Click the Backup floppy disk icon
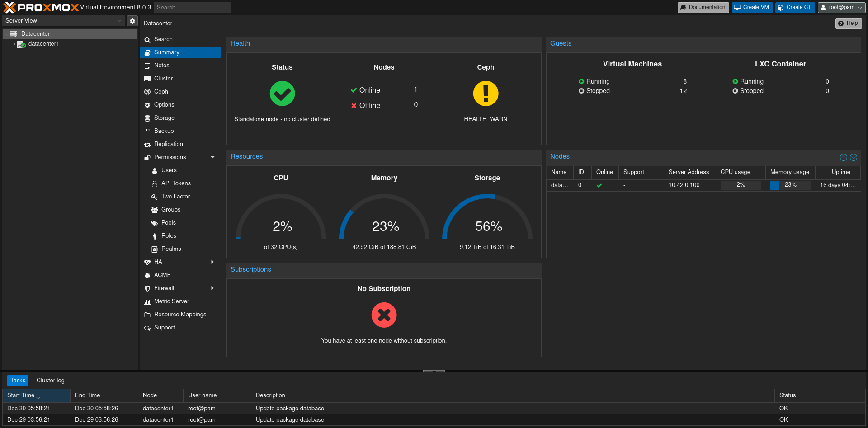Viewport: 868px width, 428px height. (x=147, y=131)
